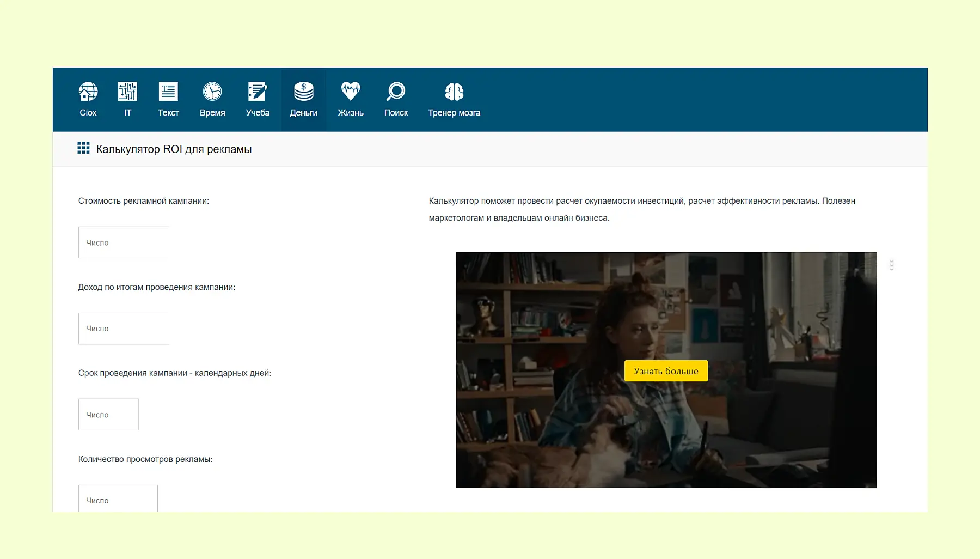980x559 pixels.
Task: Click the Поиск magnifier icon
Action: click(396, 92)
